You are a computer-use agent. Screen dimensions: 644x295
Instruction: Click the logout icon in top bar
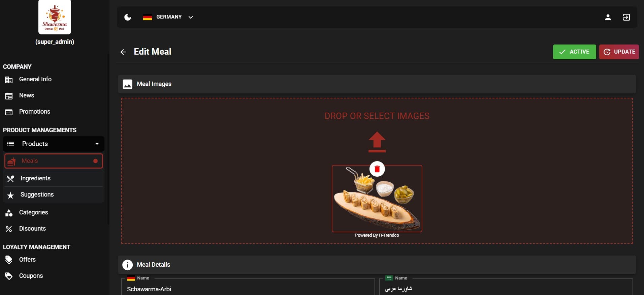pyautogui.click(x=626, y=17)
